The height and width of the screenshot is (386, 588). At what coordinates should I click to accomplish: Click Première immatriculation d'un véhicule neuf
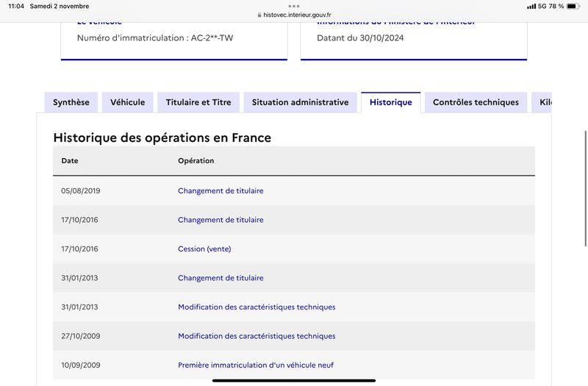click(256, 365)
